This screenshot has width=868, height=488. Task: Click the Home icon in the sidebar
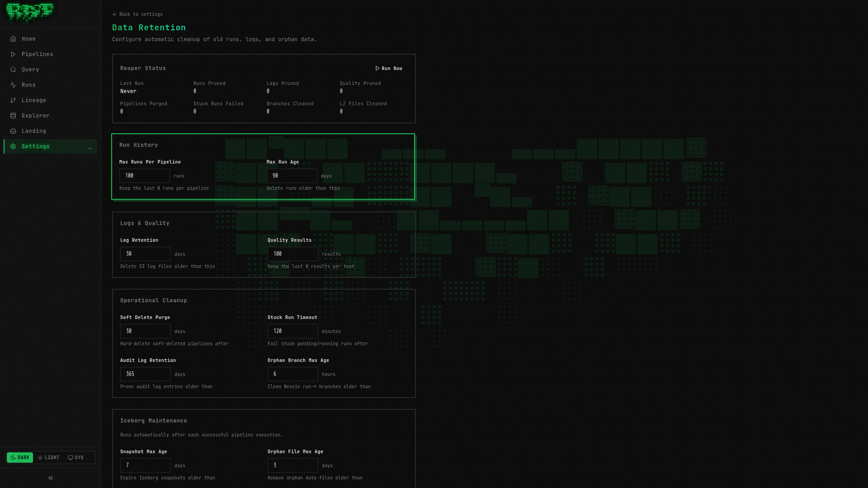tap(13, 39)
